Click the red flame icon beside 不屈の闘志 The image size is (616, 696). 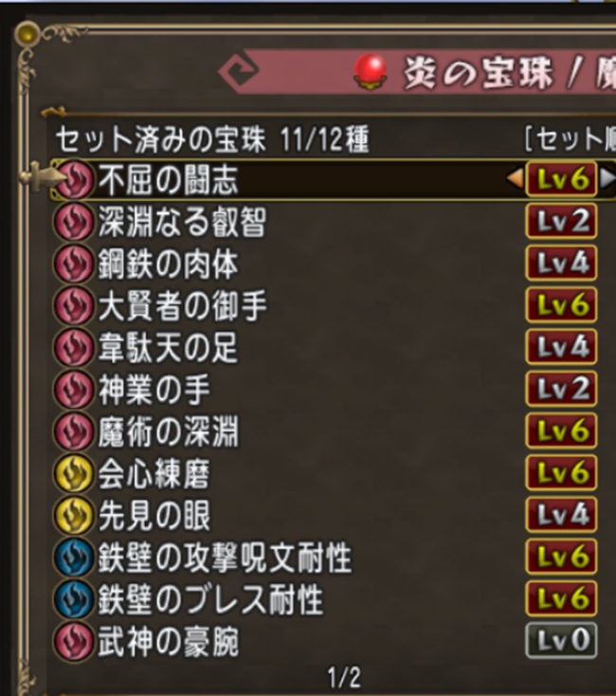pos(74,179)
